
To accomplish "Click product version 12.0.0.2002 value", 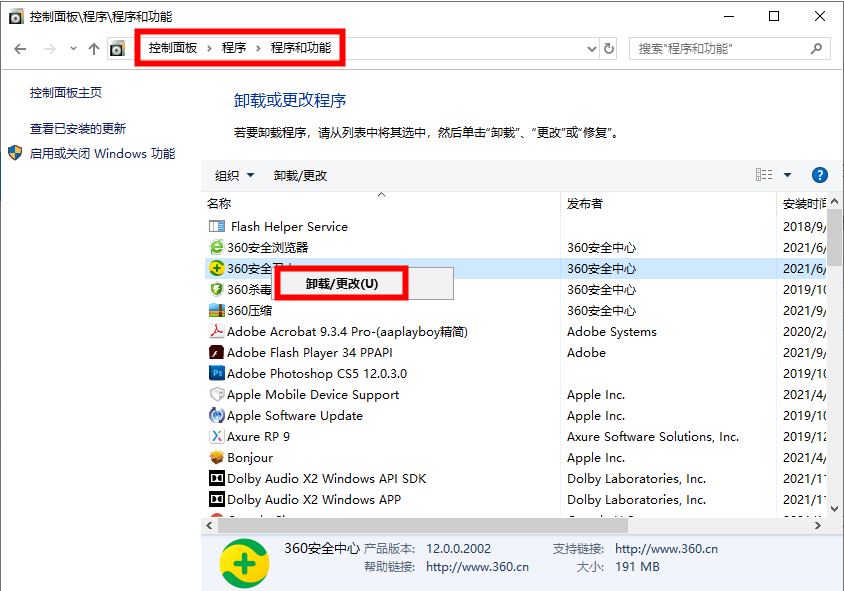I will pos(459,548).
